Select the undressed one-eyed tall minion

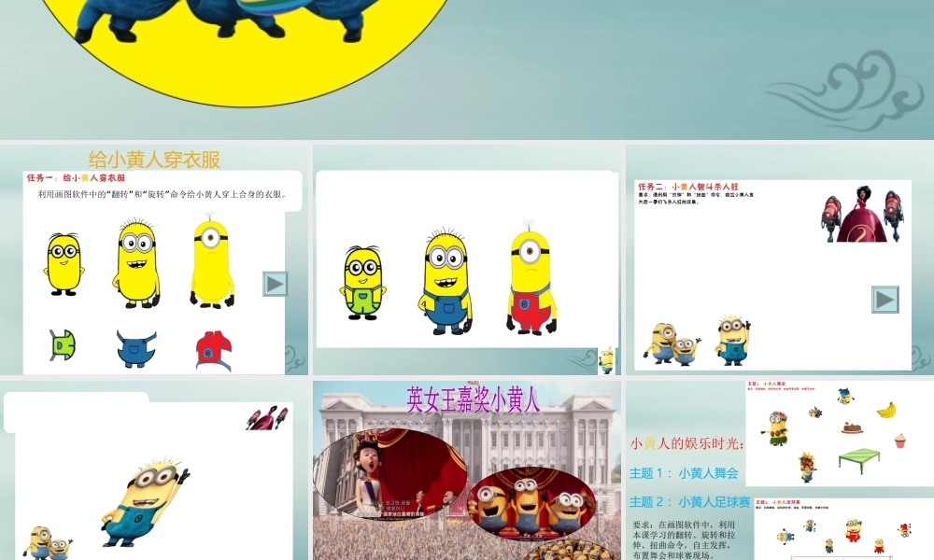tap(212, 260)
